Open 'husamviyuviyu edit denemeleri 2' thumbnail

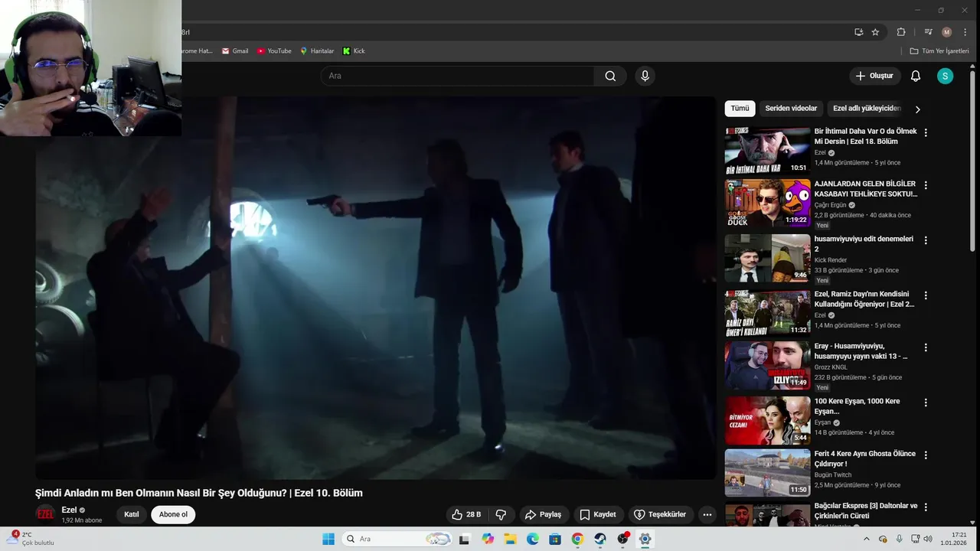767,258
